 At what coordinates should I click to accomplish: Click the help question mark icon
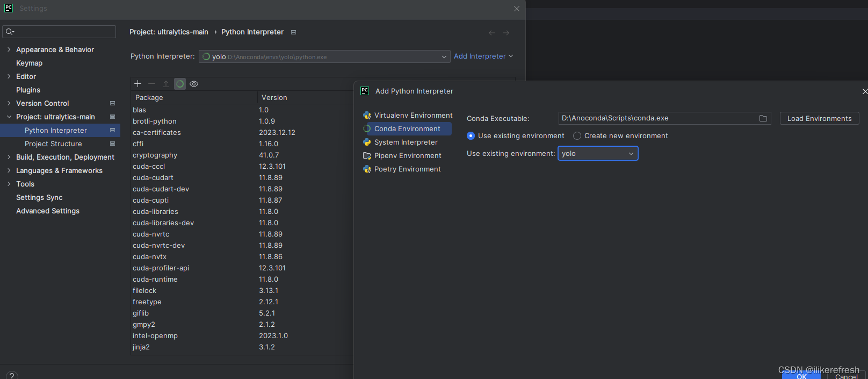coord(12,376)
